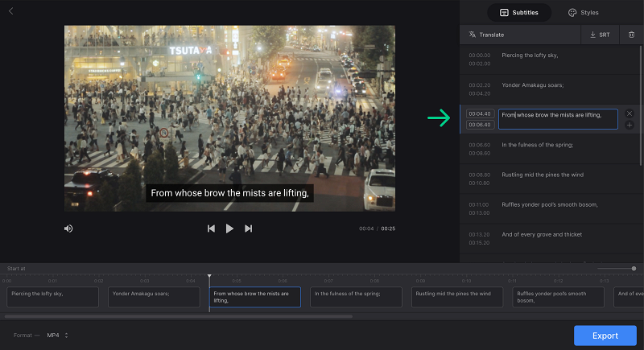
Task: Skip to next subtitle
Action: point(248,229)
